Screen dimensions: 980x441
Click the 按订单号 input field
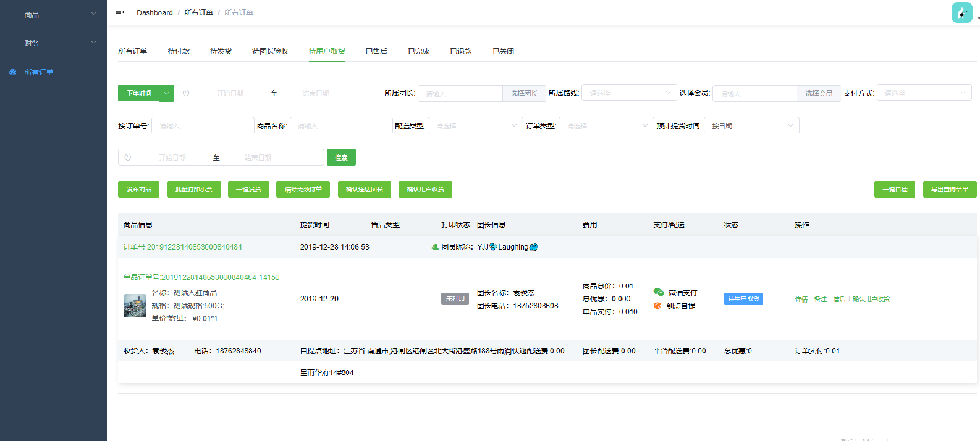point(203,126)
